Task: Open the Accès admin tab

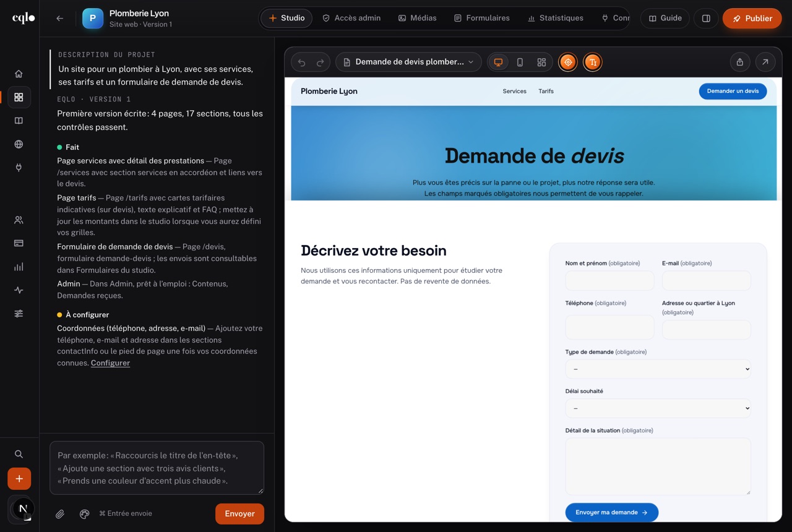Action: pos(351,18)
